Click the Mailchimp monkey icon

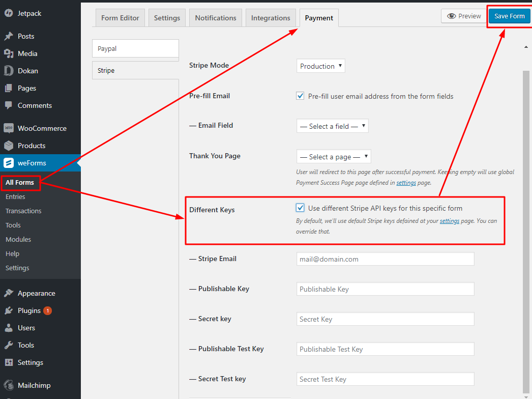pyautogui.click(x=9, y=385)
